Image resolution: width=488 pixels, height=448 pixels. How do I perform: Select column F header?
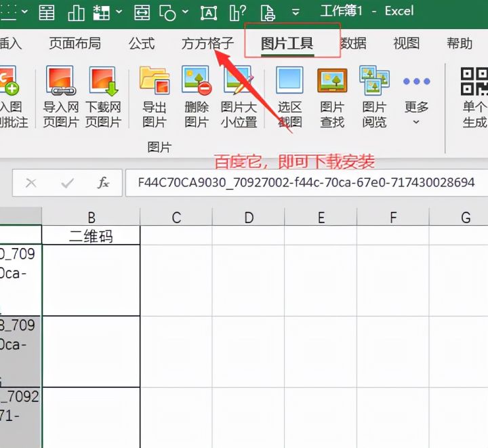[x=393, y=217]
